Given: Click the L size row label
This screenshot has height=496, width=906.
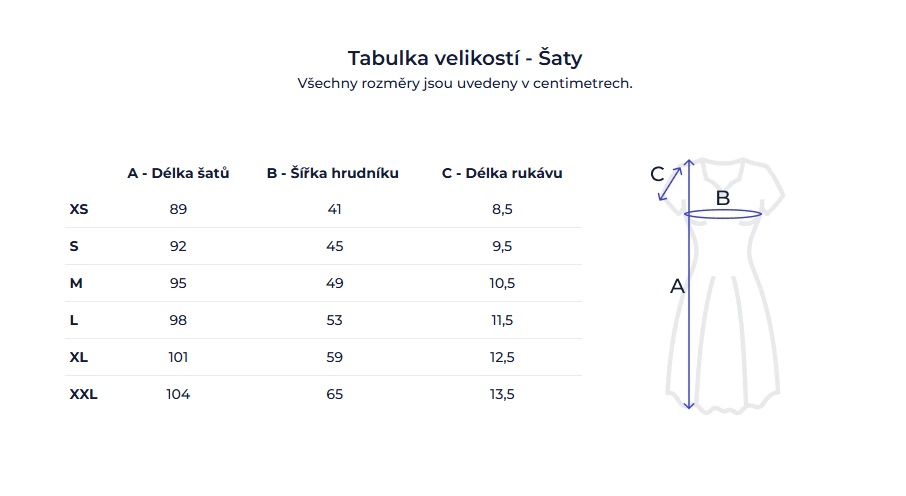Looking at the screenshot, I should [x=74, y=320].
